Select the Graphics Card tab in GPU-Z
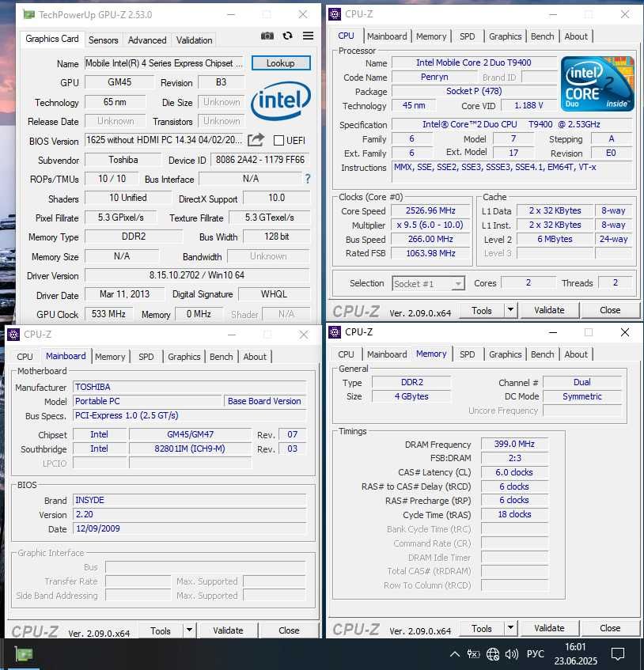This screenshot has width=644, height=670. [x=52, y=39]
